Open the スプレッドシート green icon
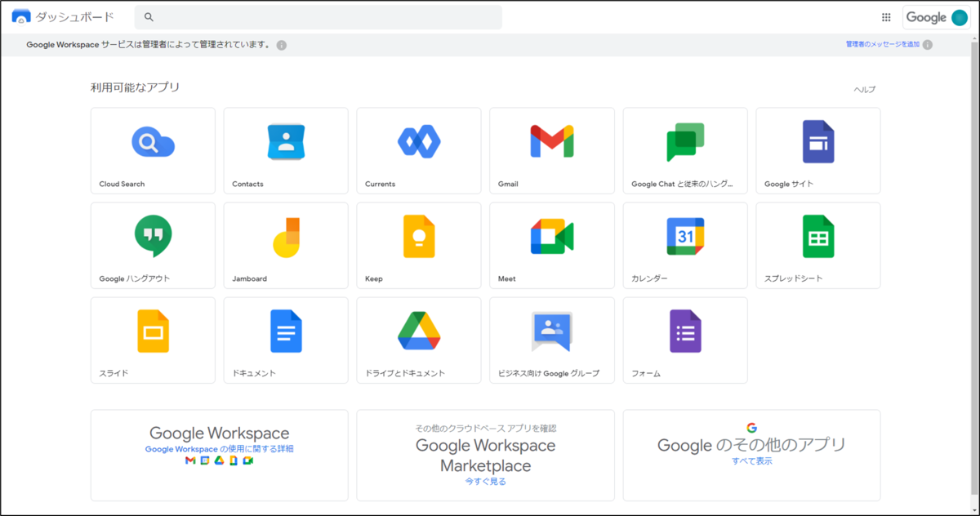 pyautogui.click(x=818, y=237)
